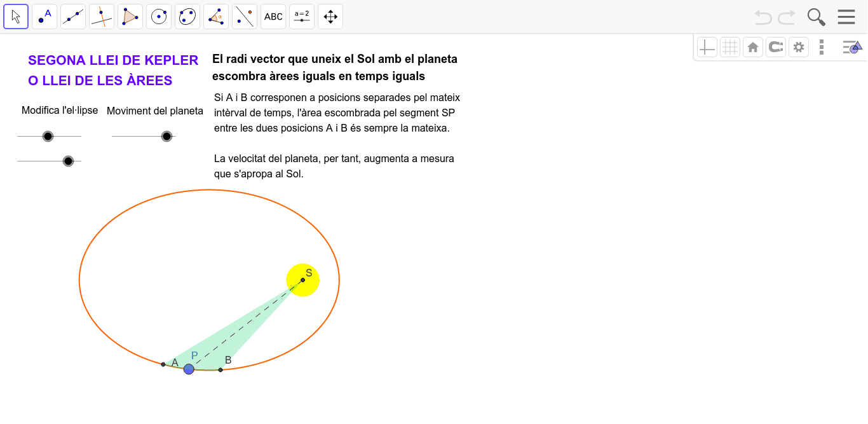The width and height of the screenshot is (868, 424).
Task: Open the three-dot more options menu
Action: [x=822, y=47]
